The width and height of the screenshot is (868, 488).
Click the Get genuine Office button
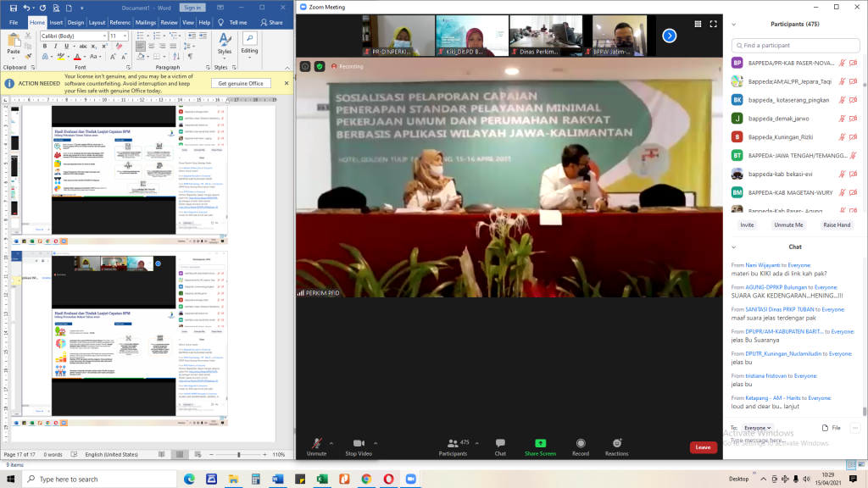pos(241,83)
